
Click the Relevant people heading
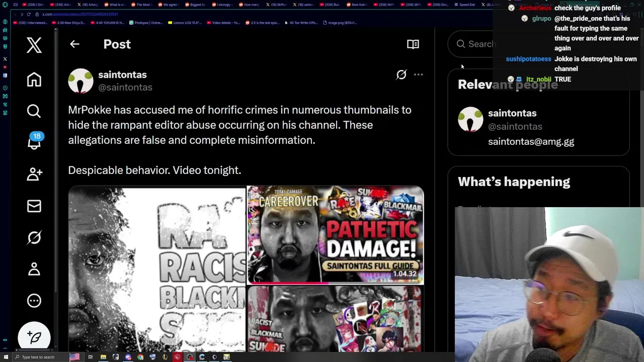[x=508, y=84]
